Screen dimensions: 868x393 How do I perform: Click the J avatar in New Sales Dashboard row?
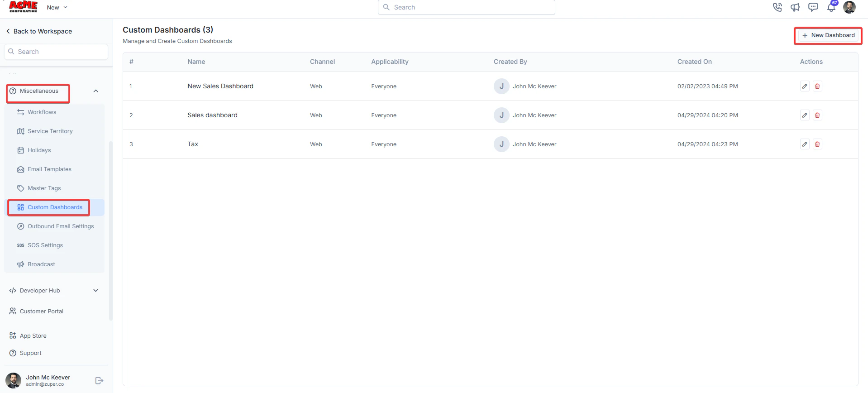501,86
